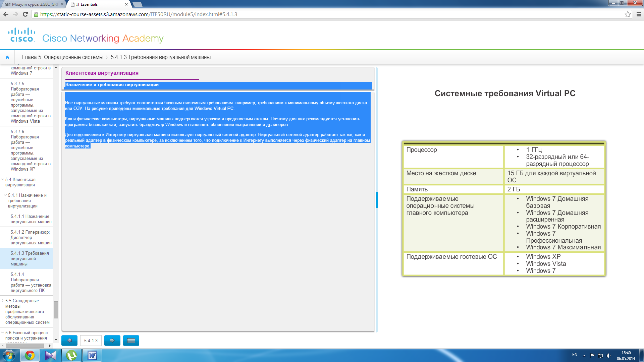Expand section 5.5 Стандартные методы
Screen dimensions: 644x362
point(3,301)
